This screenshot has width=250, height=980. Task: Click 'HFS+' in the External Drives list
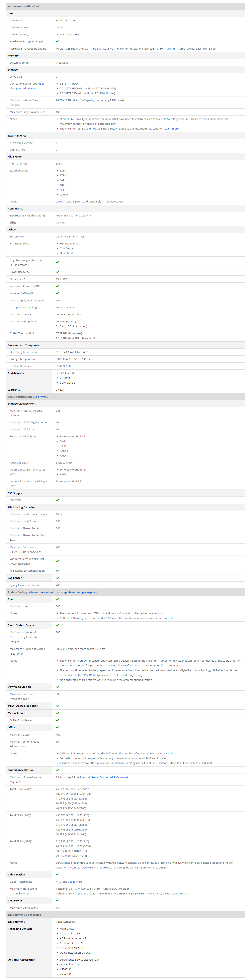coord(63,190)
